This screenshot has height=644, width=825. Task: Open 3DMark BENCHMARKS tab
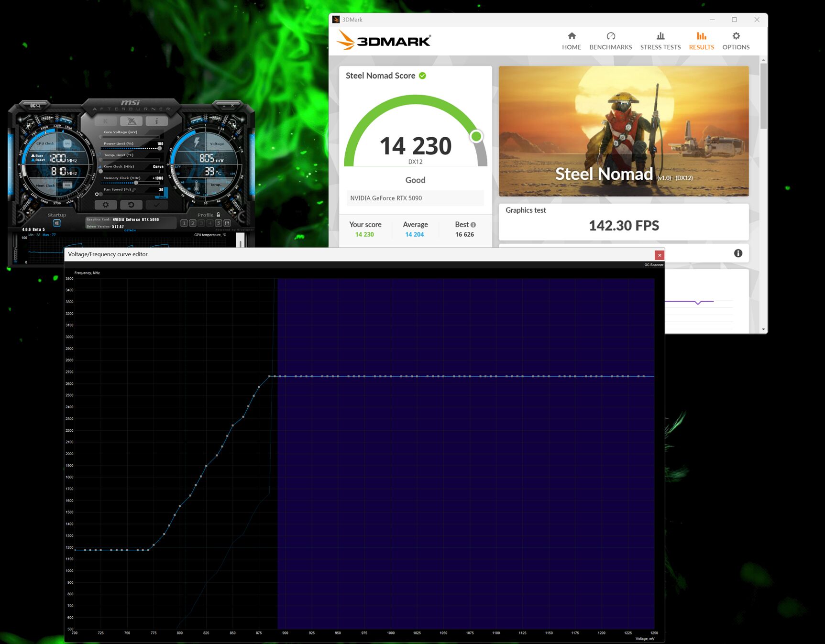click(x=611, y=41)
